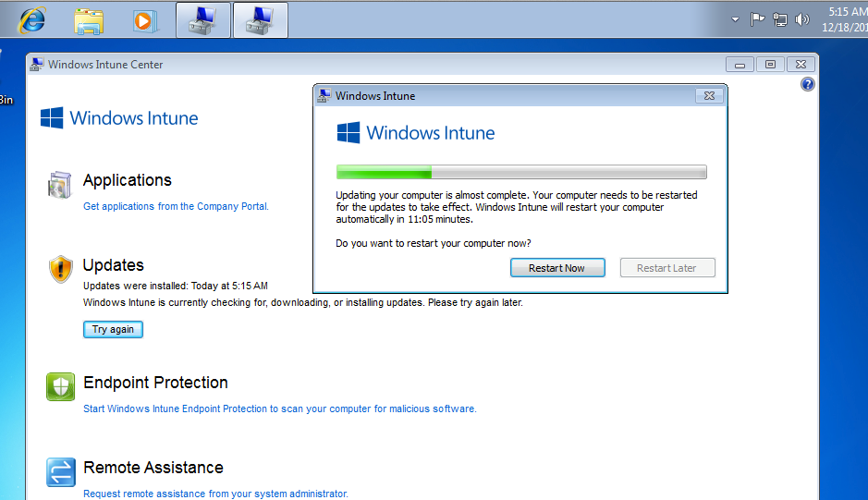Switch to first Windows Intune taskbar window
The image size is (868, 500).
pyautogui.click(x=203, y=20)
